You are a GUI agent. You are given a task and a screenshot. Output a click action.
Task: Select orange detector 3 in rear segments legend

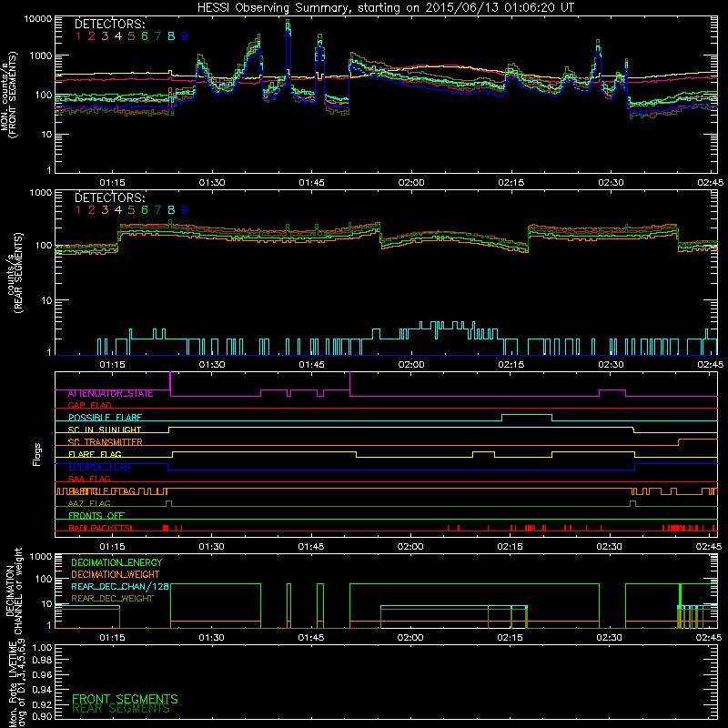105,210
